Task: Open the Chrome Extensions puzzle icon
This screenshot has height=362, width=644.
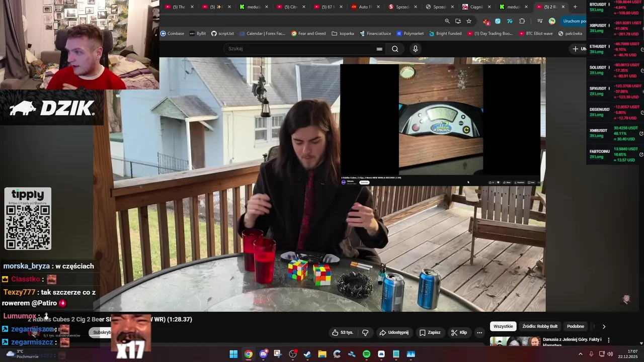Action: coord(522,21)
